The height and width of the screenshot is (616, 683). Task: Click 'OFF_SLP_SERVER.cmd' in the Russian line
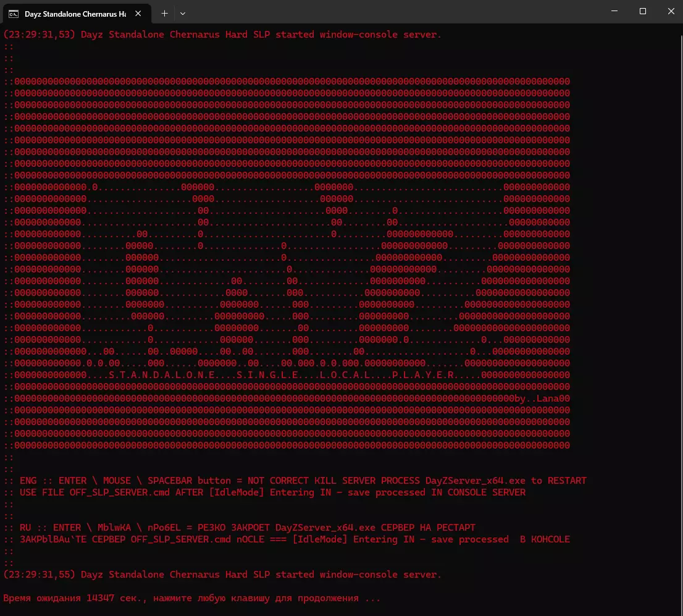pyautogui.click(x=181, y=539)
